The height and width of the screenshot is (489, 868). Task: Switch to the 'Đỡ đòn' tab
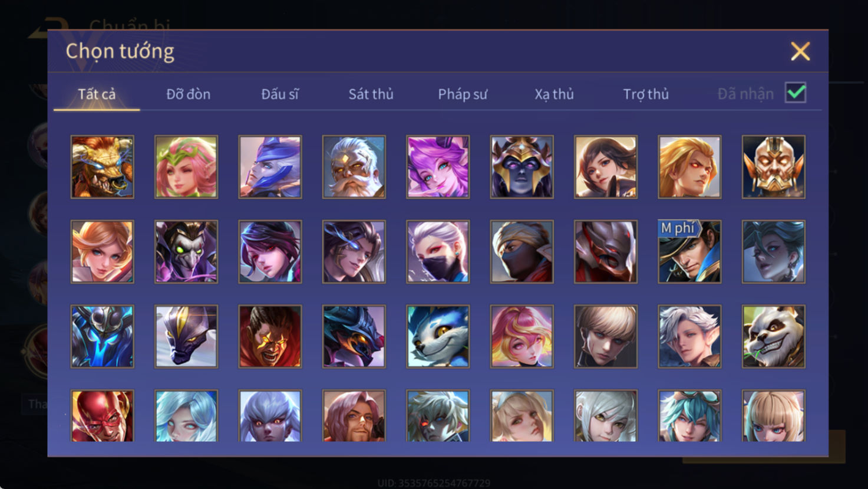pyautogui.click(x=188, y=94)
